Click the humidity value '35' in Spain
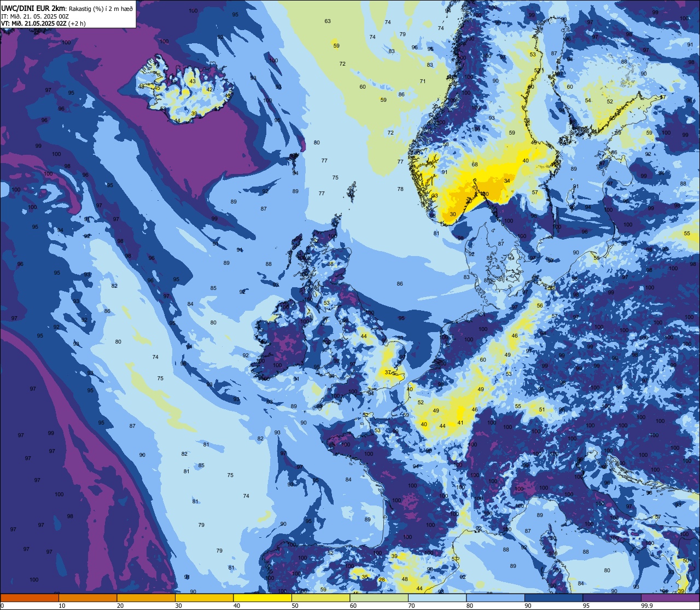Screen dimensions: 700x610 [x=364, y=577]
